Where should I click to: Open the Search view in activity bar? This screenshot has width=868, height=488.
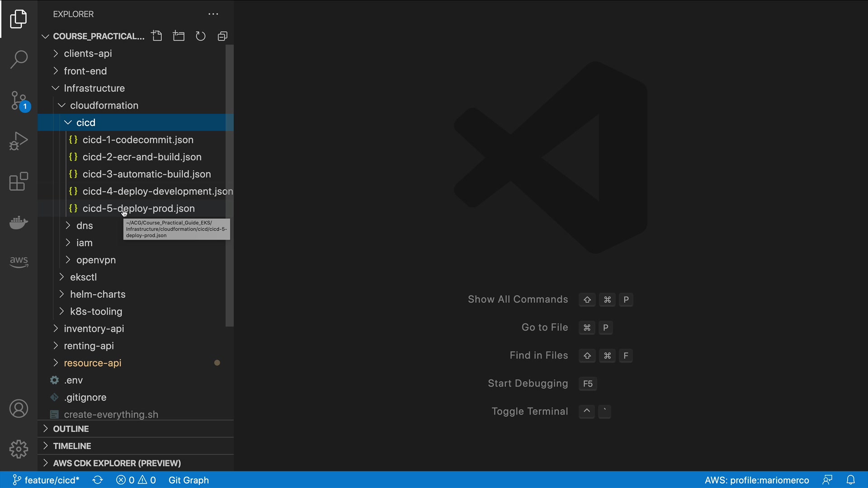tap(19, 60)
